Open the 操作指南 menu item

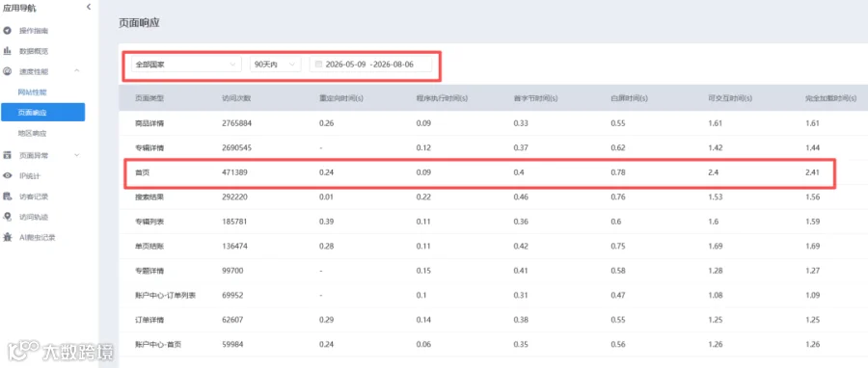pyautogui.click(x=34, y=31)
